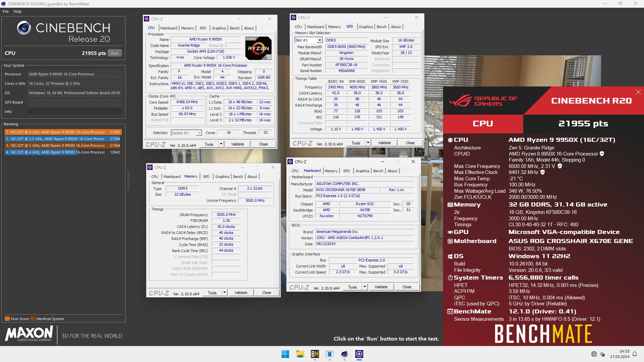Image resolution: width=644 pixels, height=362 pixels.
Task: Click the Info field in Cinebench
Action: point(74,112)
